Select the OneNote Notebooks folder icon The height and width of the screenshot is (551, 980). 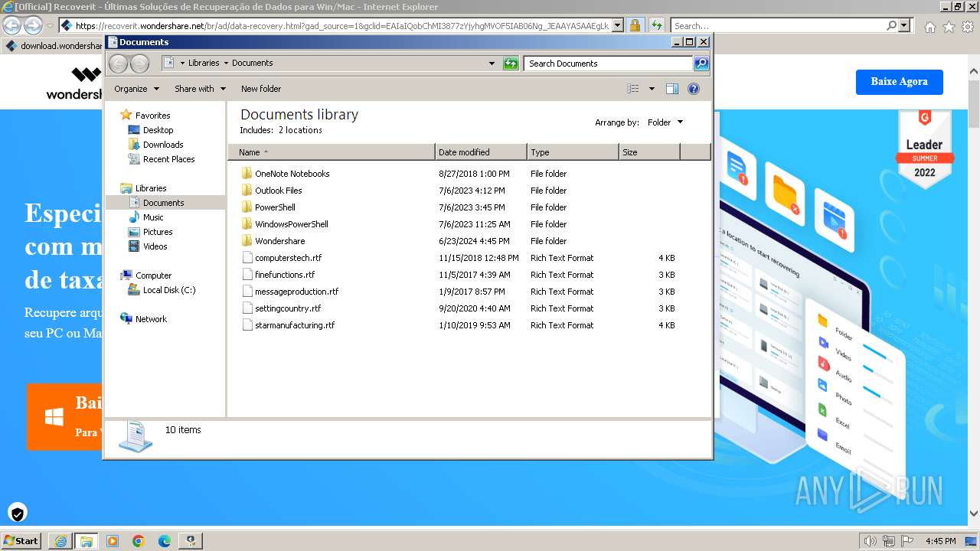pos(247,174)
